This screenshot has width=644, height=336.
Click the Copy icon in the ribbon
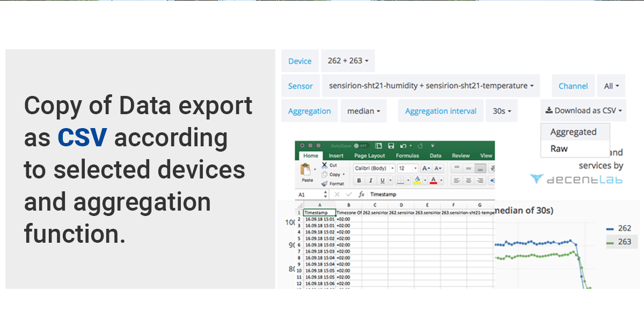pos(324,174)
